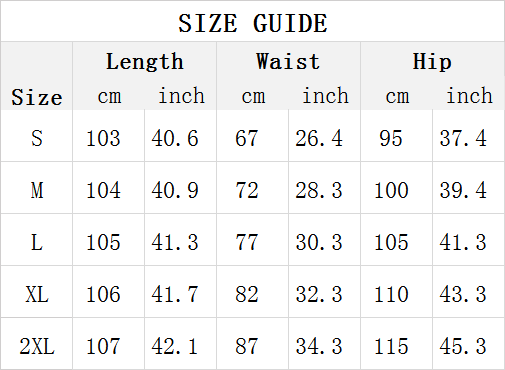
Task: Click the SIZE GUIDE title
Action: 253,23
